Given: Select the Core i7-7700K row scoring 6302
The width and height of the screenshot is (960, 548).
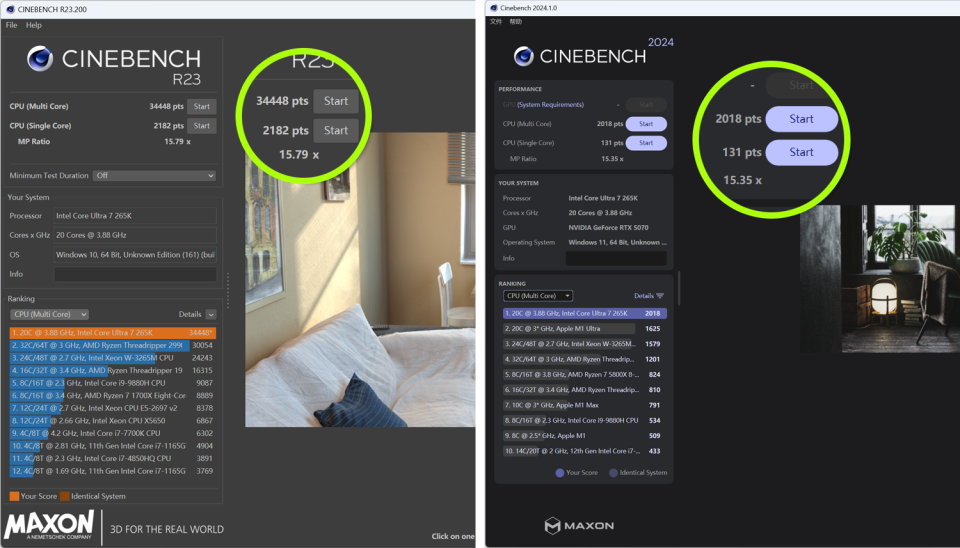Looking at the screenshot, I should (x=113, y=434).
